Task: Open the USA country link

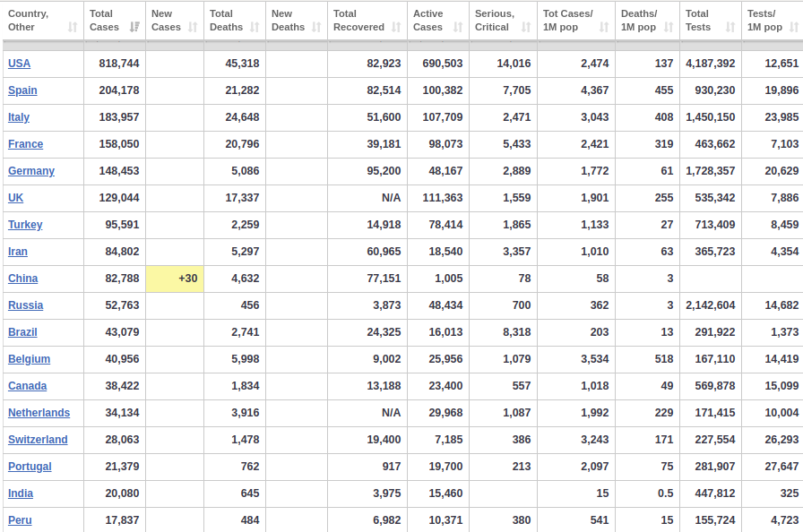Action: coord(20,64)
